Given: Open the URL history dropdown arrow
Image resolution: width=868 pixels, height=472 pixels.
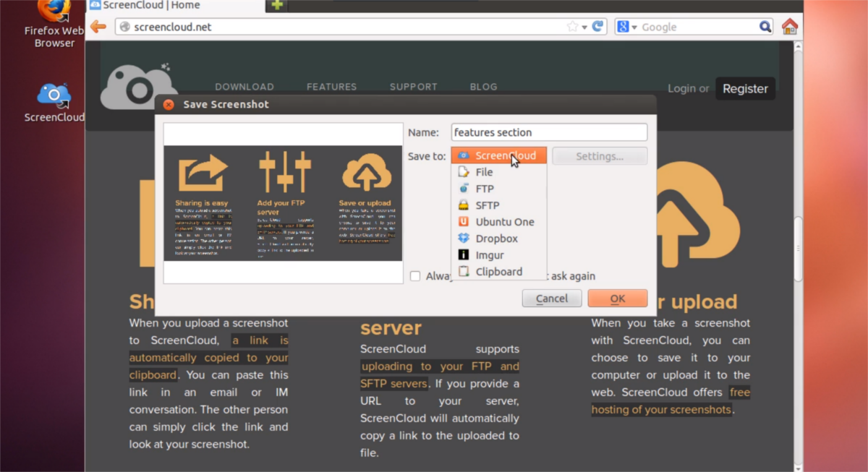Looking at the screenshot, I should [584, 27].
